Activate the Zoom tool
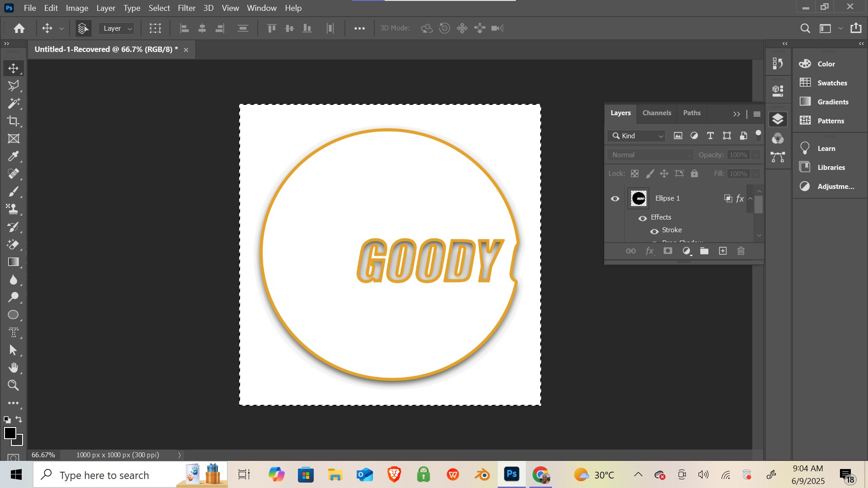868x488 pixels. tap(13, 385)
